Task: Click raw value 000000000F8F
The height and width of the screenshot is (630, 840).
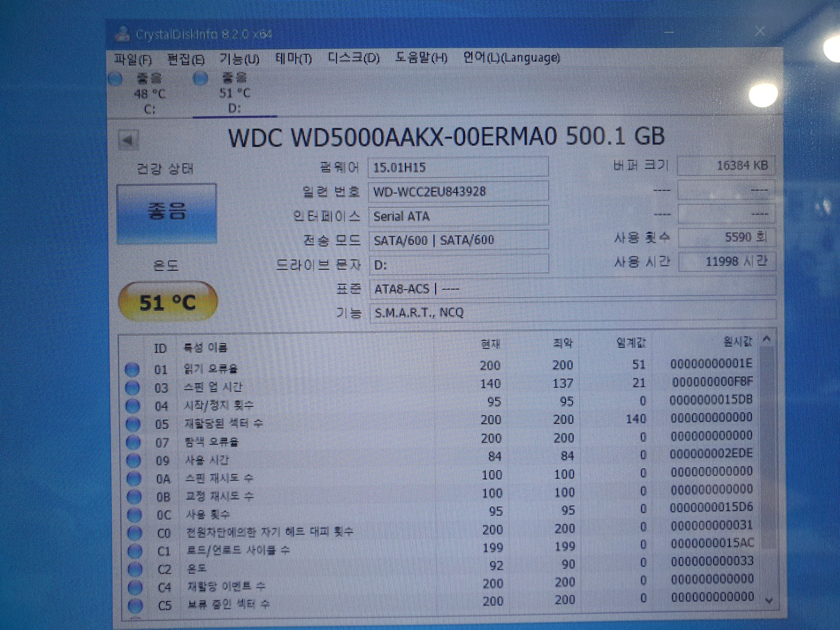Action: (712, 382)
